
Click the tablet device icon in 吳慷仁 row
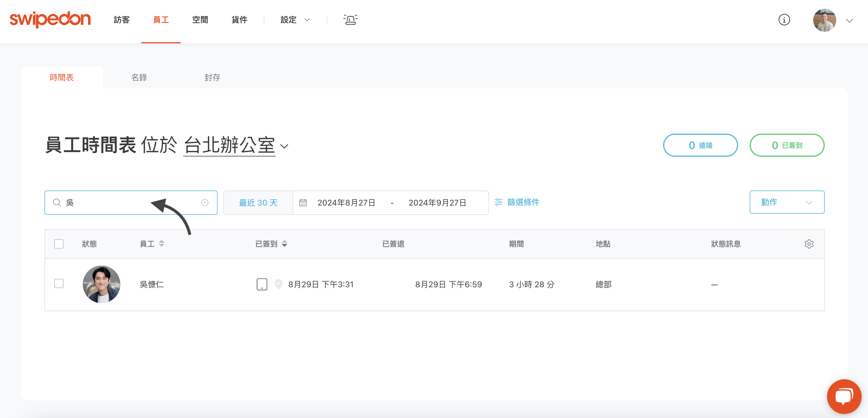pos(262,285)
